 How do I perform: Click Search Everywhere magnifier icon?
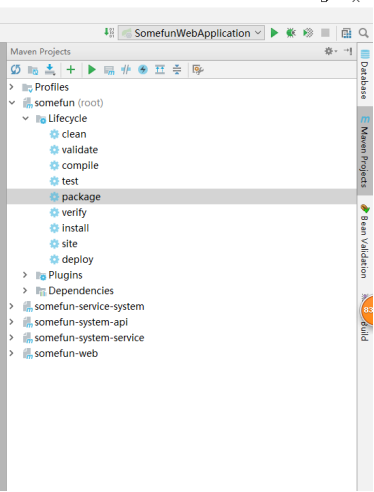[363, 33]
